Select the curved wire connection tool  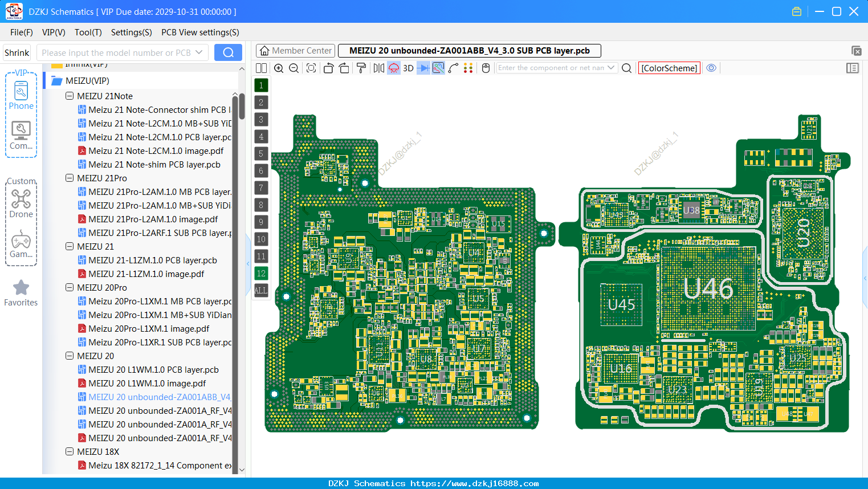[453, 68]
